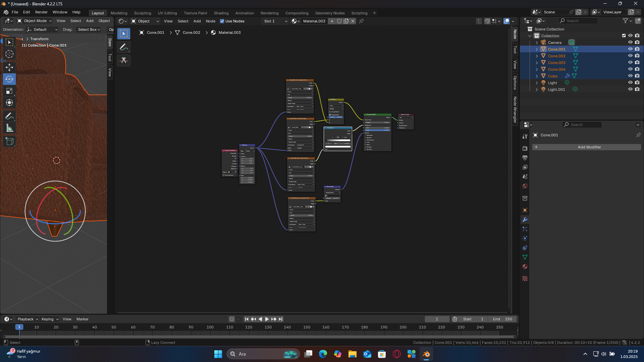Image resolution: width=644 pixels, height=362 pixels.
Task: Hide Cone.002 in viewport
Action: 630,56
